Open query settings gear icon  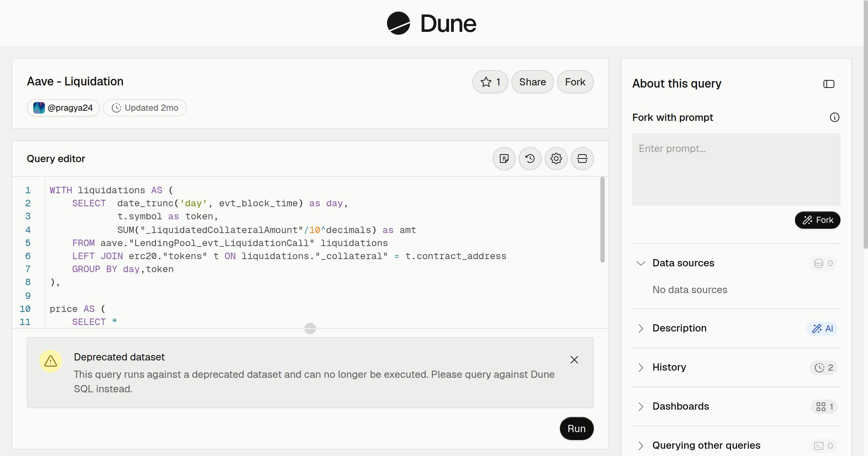pos(556,159)
